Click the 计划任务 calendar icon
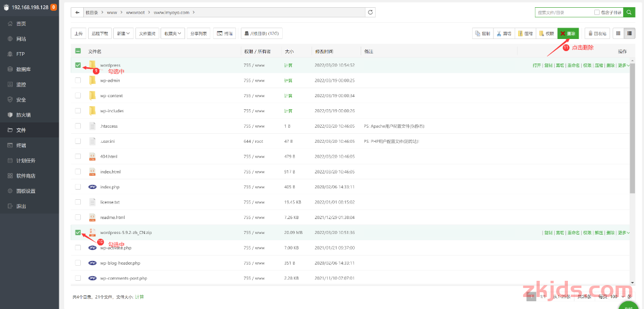The image size is (644, 309). point(10,160)
